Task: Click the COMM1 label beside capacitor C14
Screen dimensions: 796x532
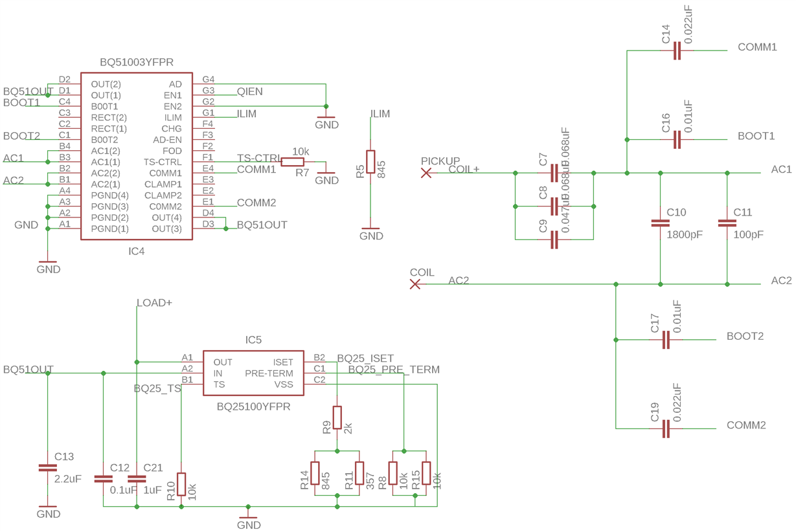Action: 757,47
